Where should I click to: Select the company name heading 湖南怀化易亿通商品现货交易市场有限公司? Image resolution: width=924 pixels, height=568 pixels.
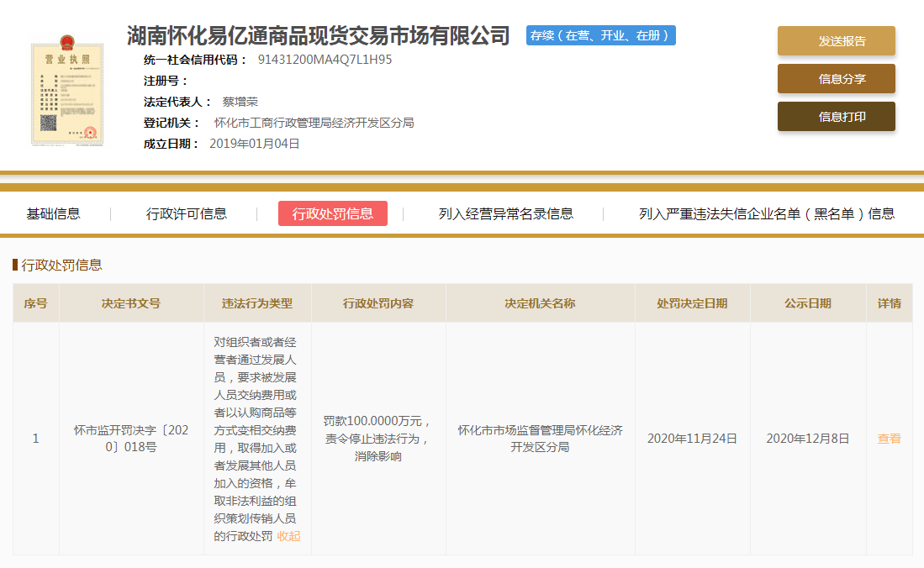[318, 35]
